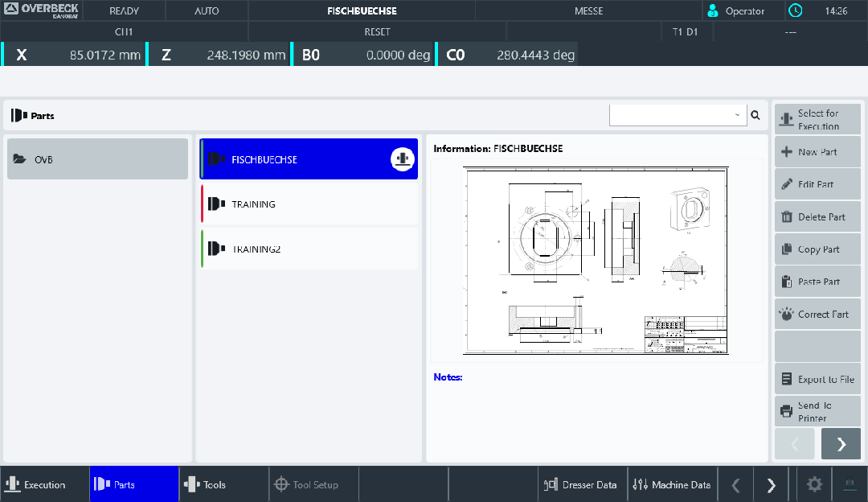Screen dimensions: 868x502
Task: Click Paste Part button
Action: pyautogui.click(x=817, y=282)
